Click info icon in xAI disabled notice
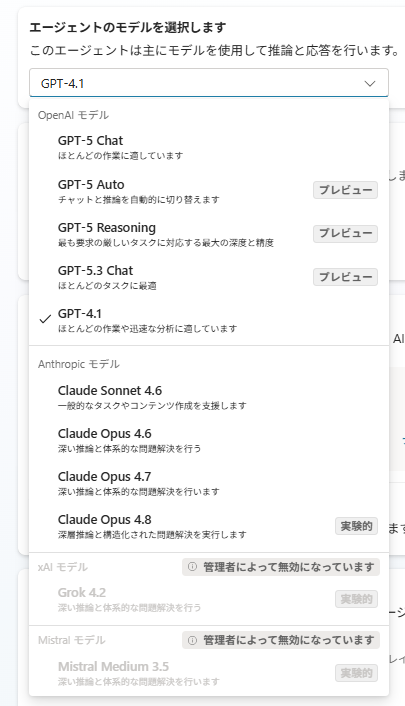The image size is (405, 706). 192,567
